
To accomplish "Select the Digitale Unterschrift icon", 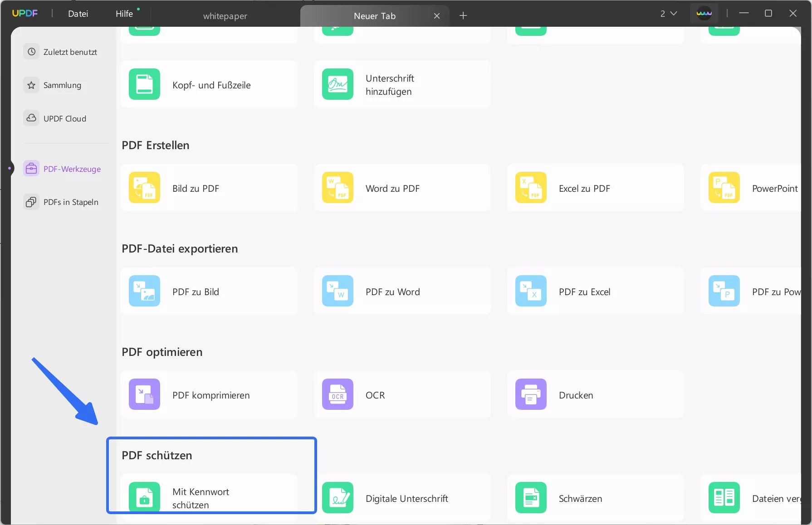I will pos(338,498).
